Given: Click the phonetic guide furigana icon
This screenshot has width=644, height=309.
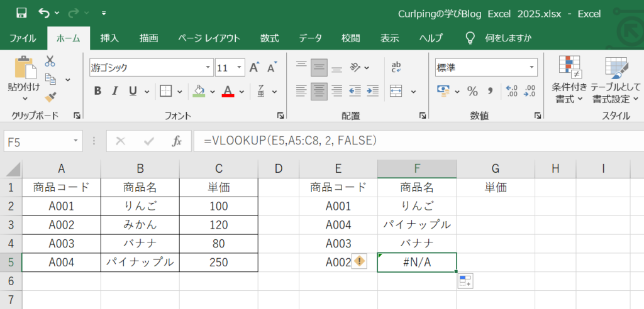Looking at the screenshot, I should pos(261,91).
